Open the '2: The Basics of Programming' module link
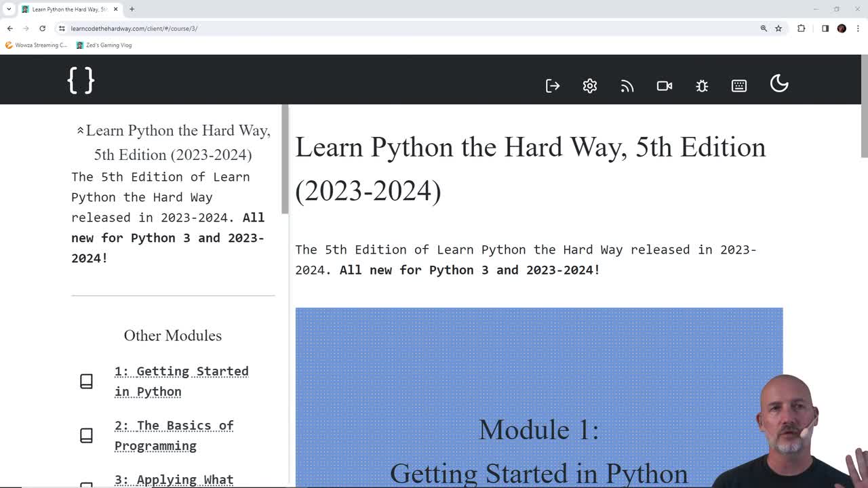Viewport: 868px width, 488px height. pos(174,435)
